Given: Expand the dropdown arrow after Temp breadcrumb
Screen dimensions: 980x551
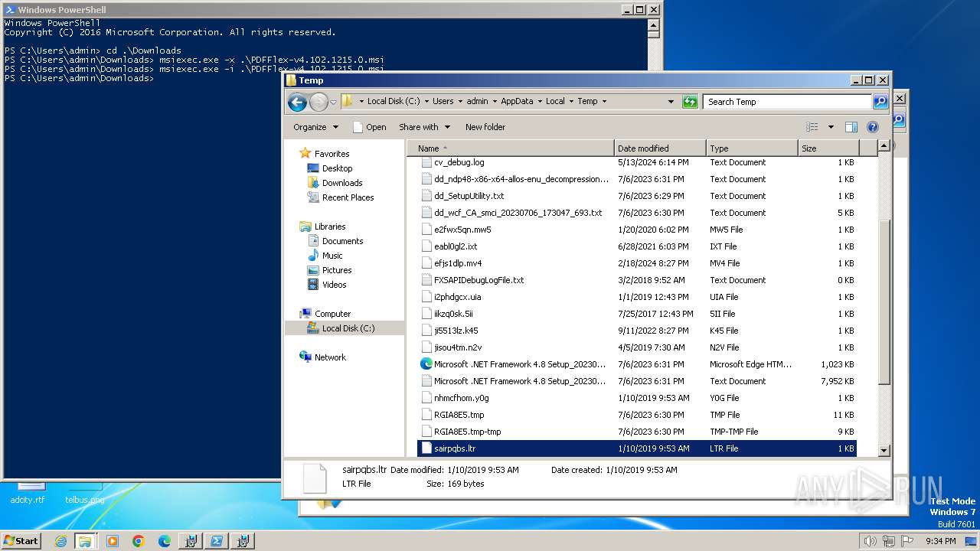Looking at the screenshot, I should pyautogui.click(x=604, y=101).
